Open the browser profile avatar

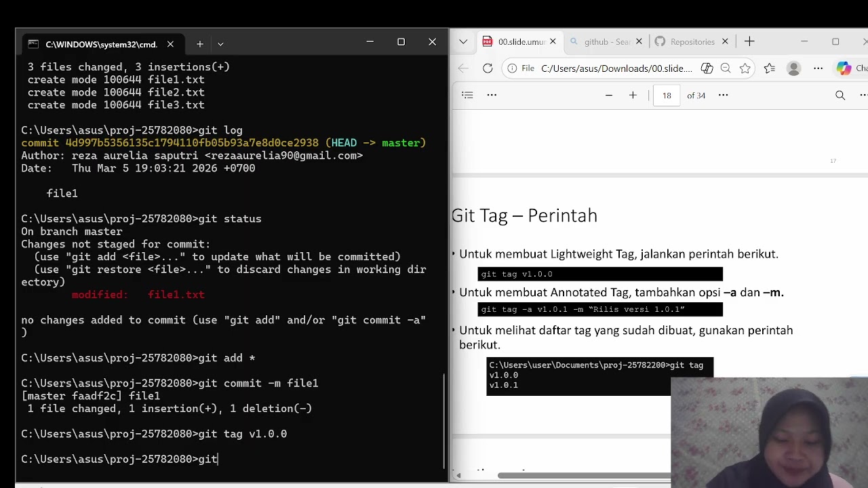coord(793,68)
